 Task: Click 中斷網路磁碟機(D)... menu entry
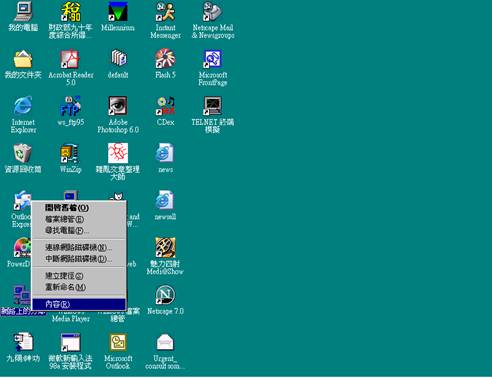coord(79,259)
